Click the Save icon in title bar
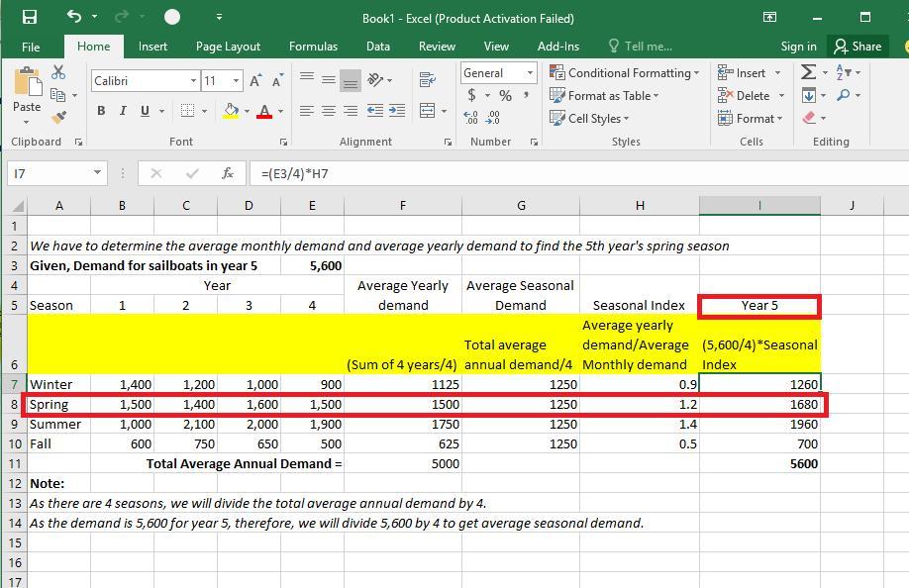This screenshot has width=909, height=588. tap(29, 17)
